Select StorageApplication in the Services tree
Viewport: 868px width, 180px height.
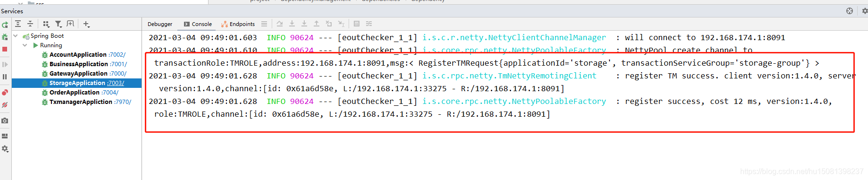(77, 83)
